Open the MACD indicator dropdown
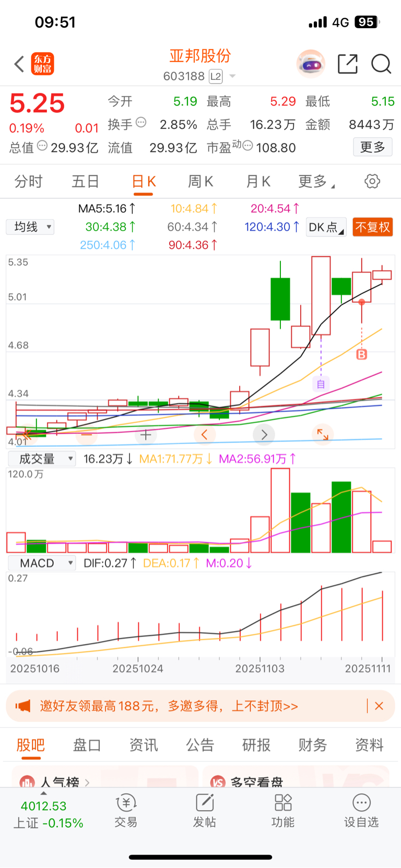 click(x=42, y=563)
